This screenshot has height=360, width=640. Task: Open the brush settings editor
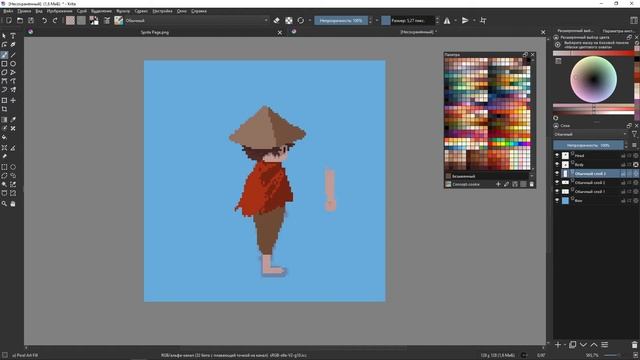(107, 20)
